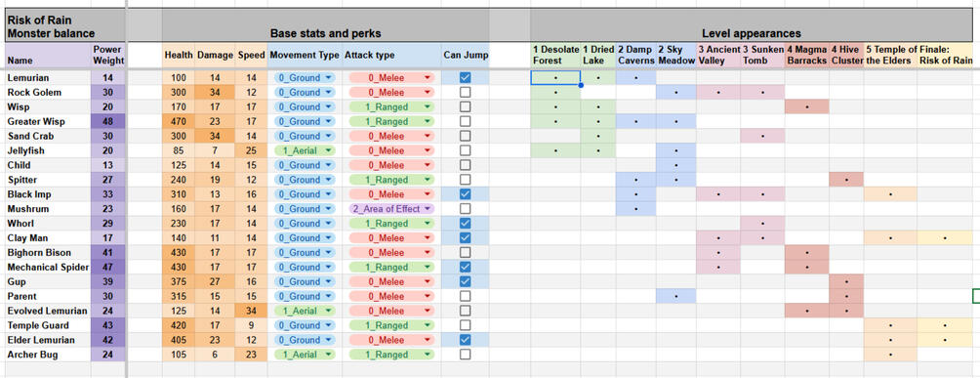The width and height of the screenshot is (980, 378).
Task: Click the Magma Barracks level header cell
Action: click(x=807, y=55)
